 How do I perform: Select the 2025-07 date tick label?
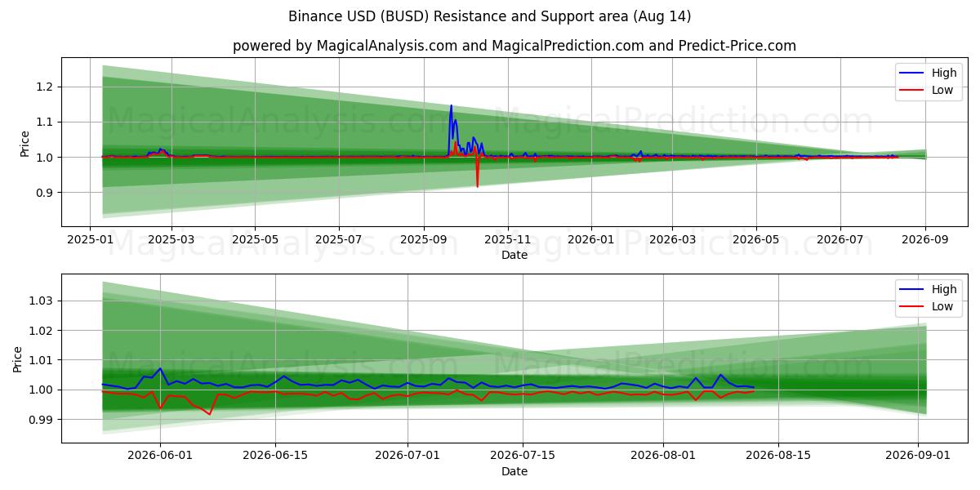click(339, 239)
